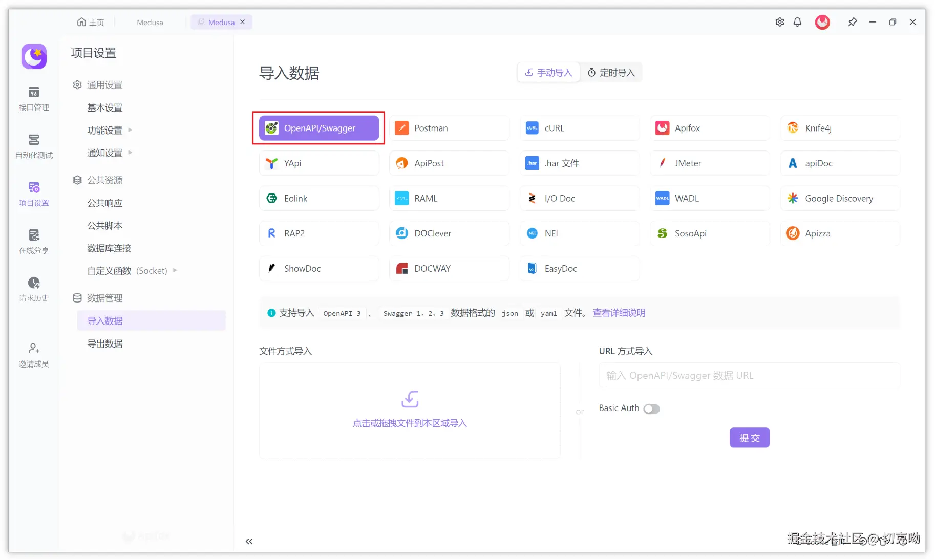Click the 公共资源 section header

tap(98, 180)
